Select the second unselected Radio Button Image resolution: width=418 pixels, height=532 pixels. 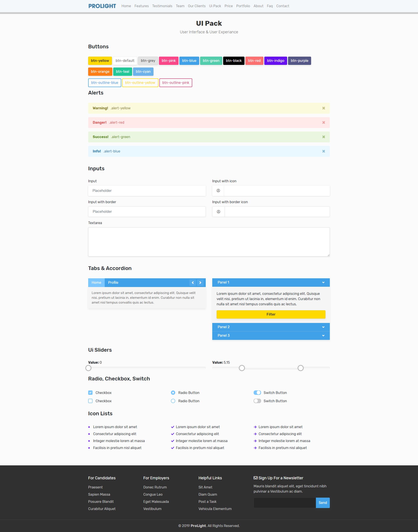coord(173,401)
